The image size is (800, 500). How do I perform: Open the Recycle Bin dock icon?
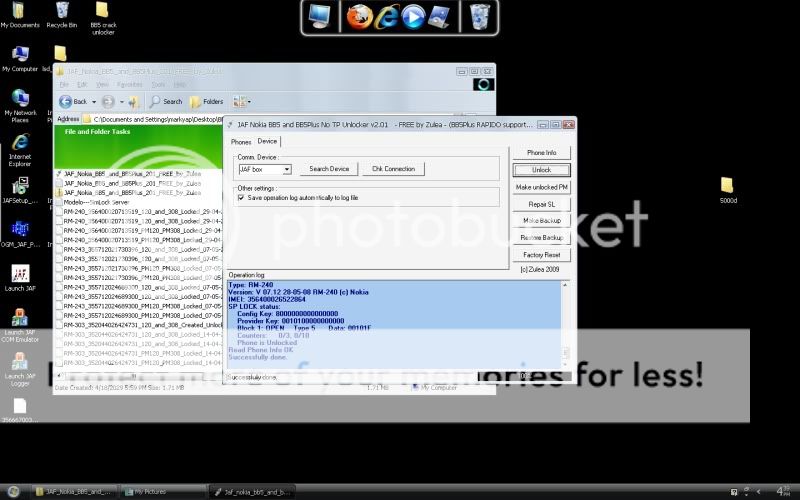481,16
